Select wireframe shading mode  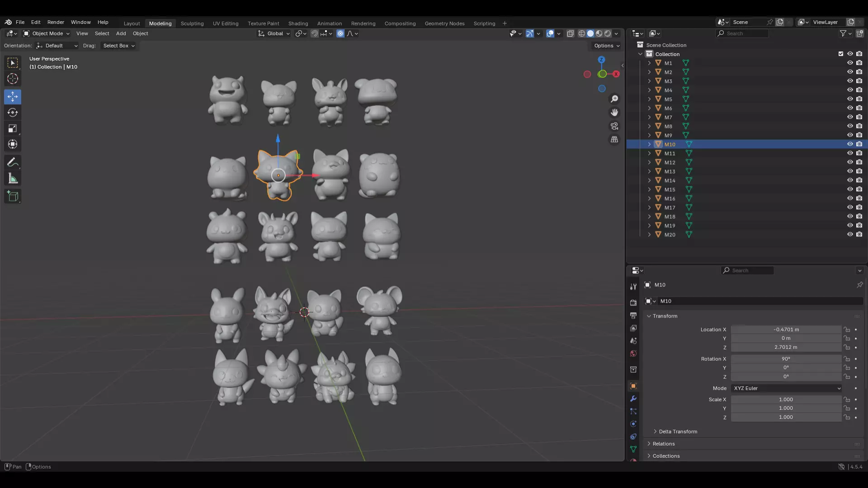[x=582, y=33]
